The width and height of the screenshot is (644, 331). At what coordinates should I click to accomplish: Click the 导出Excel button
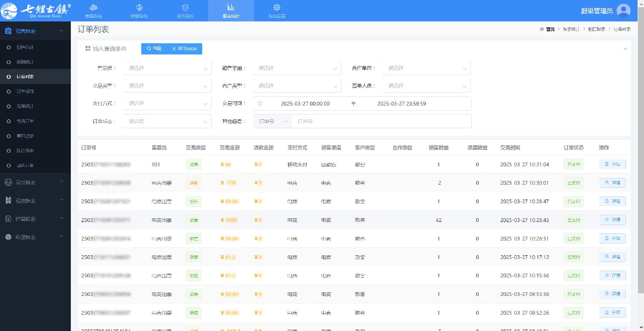pyautogui.click(x=185, y=49)
